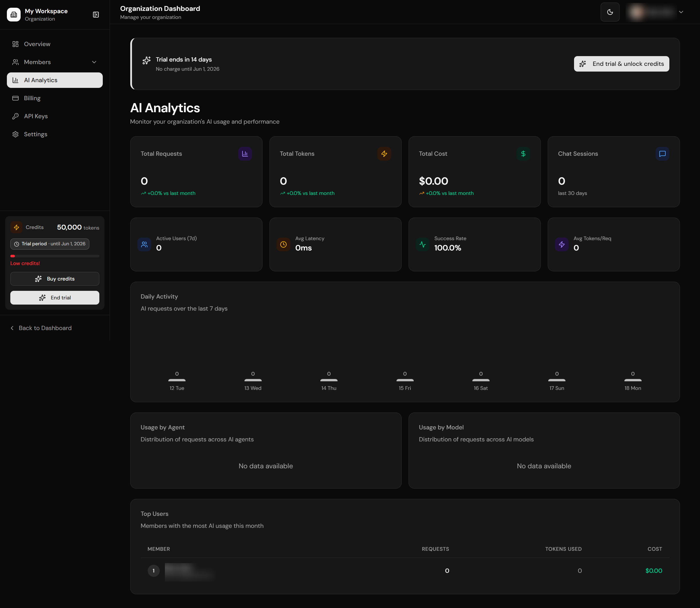Click the Overview grid icon
700x608 pixels.
pos(15,44)
